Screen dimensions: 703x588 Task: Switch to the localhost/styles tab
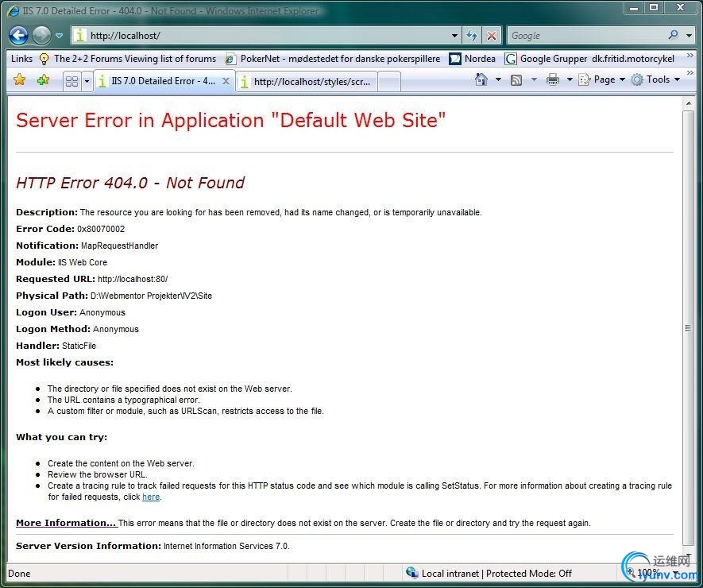(x=307, y=82)
